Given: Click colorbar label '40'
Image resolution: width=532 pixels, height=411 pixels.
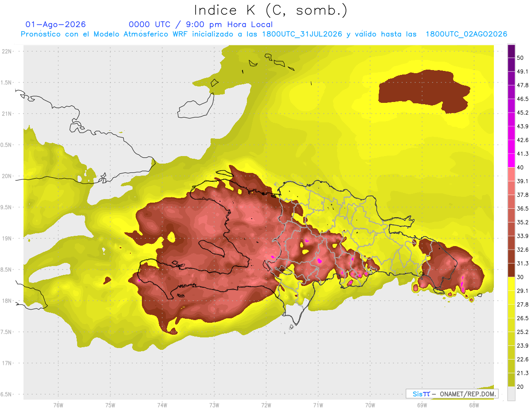Looking at the screenshot, I should coord(520,168).
